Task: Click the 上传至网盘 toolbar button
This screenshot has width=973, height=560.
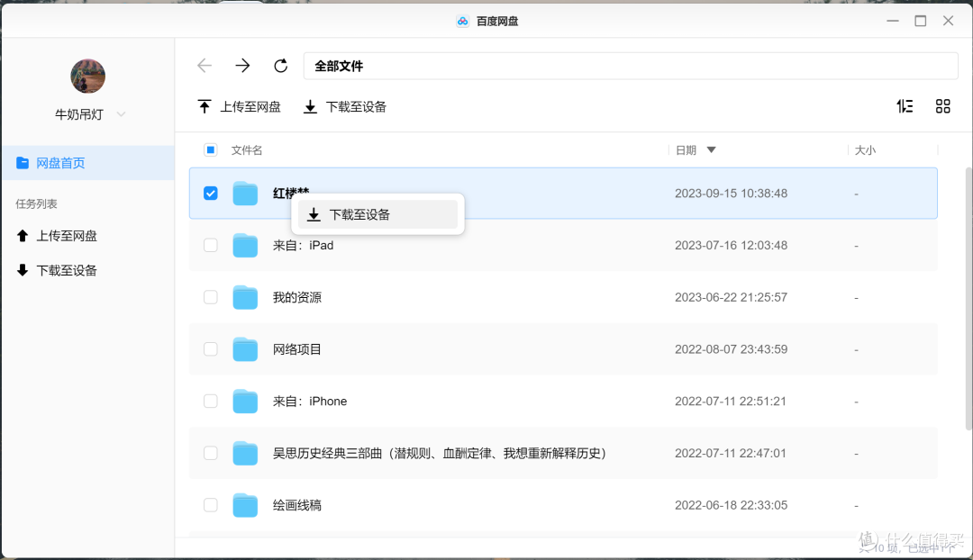Action: 239,106
